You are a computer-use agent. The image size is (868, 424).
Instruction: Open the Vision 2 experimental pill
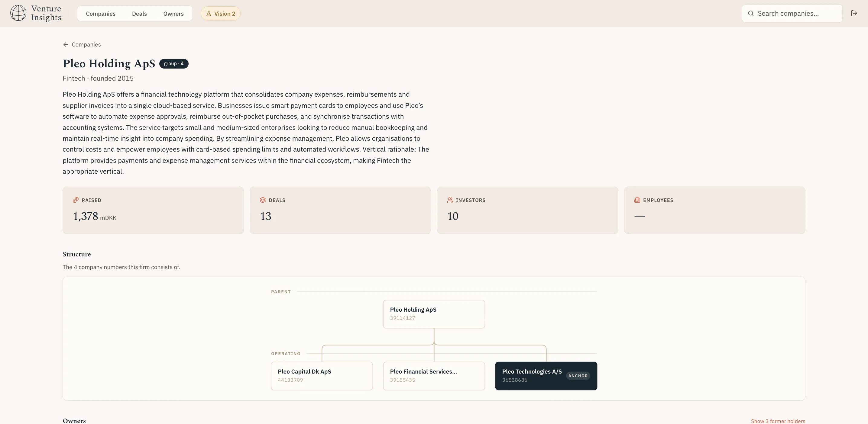[x=221, y=14]
